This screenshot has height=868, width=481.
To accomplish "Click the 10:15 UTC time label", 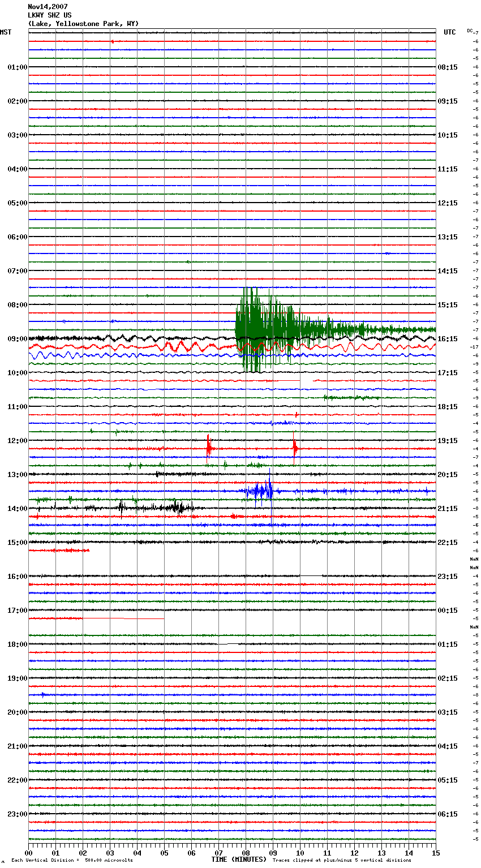I will [448, 135].
